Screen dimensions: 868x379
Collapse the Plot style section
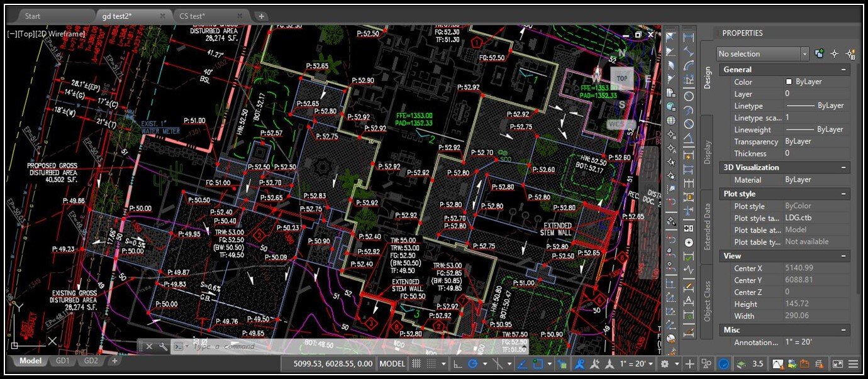[843, 194]
